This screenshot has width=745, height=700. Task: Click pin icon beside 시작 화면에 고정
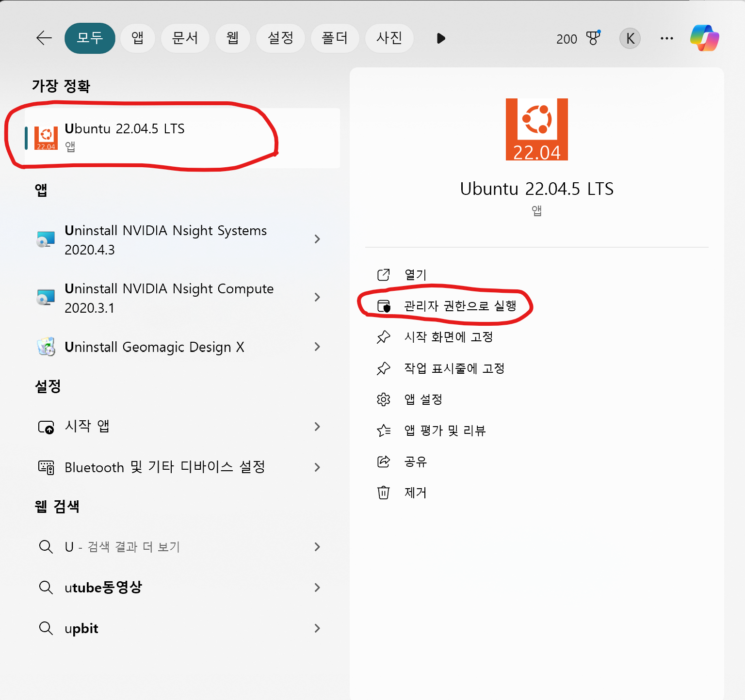[x=384, y=337]
